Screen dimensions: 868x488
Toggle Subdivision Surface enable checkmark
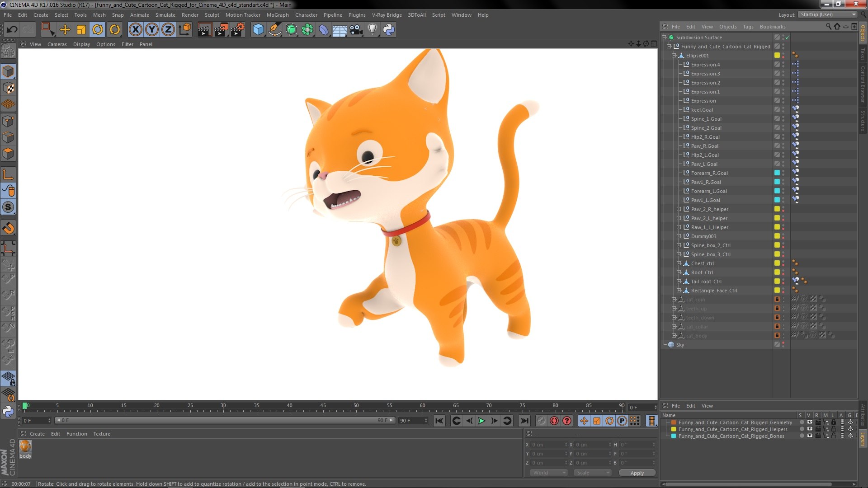point(788,37)
